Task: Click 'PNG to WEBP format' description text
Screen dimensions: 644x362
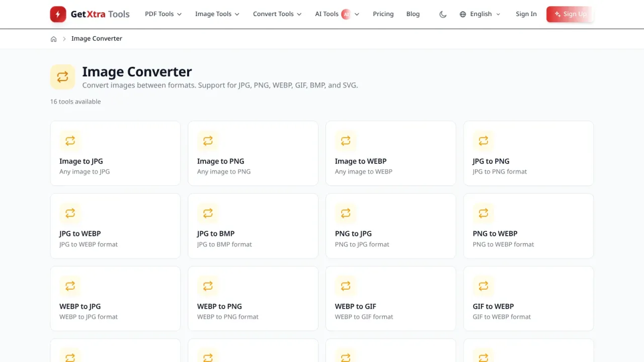Action: tap(504, 244)
